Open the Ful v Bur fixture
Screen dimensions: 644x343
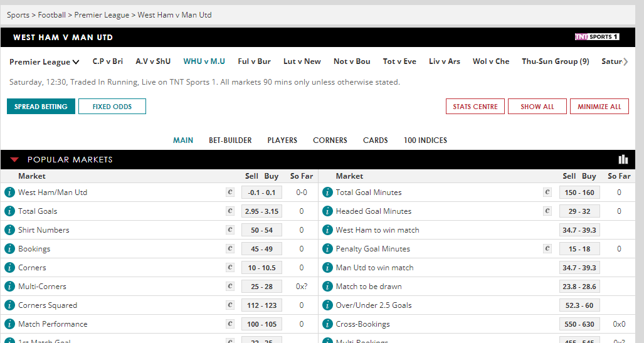[x=254, y=61]
